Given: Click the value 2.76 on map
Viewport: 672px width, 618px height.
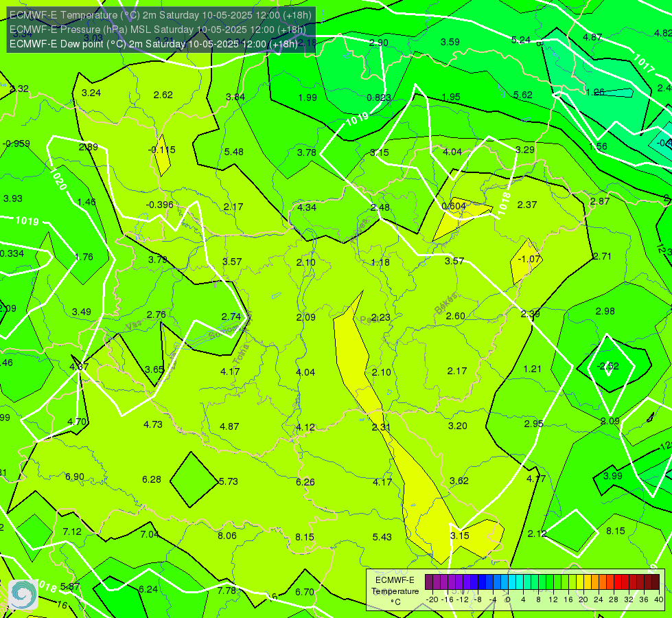Looking at the screenshot, I should (x=156, y=314).
